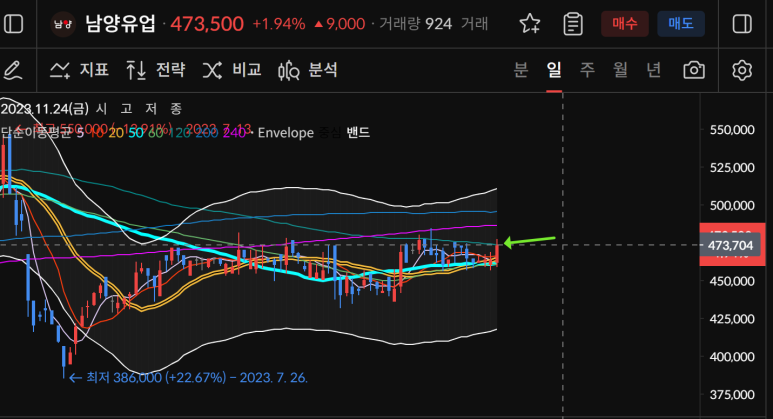The width and height of the screenshot is (773, 419).
Task: Open the 비교 compare menu
Action: point(232,70)
